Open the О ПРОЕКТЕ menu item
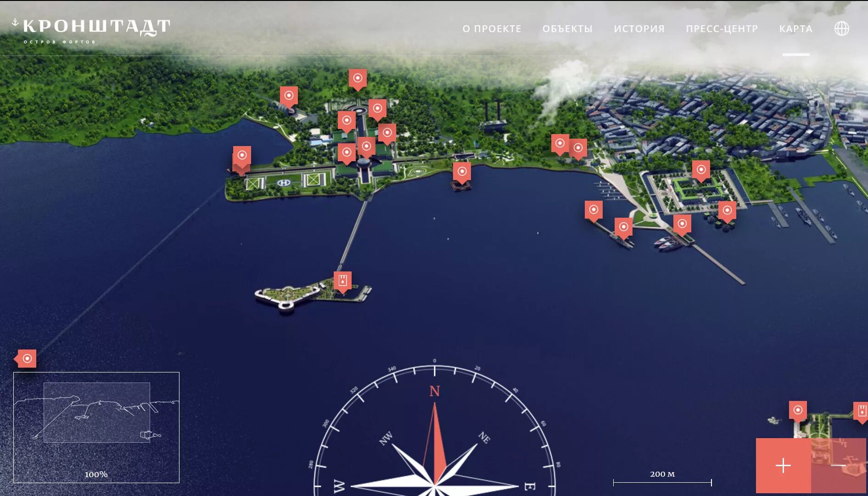 492,28
